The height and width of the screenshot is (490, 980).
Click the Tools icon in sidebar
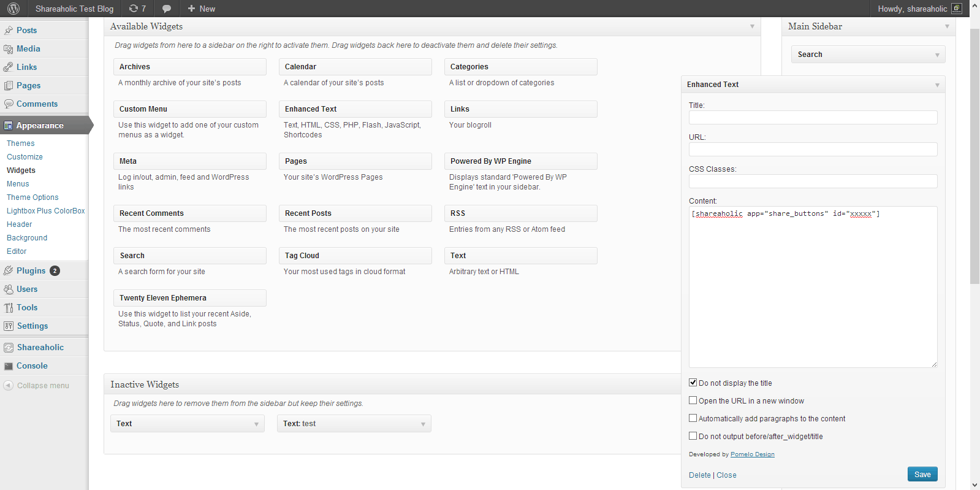coord(9,307)
